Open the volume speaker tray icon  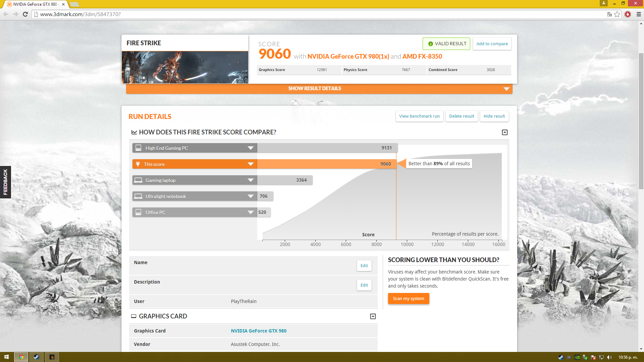point(609,357)
